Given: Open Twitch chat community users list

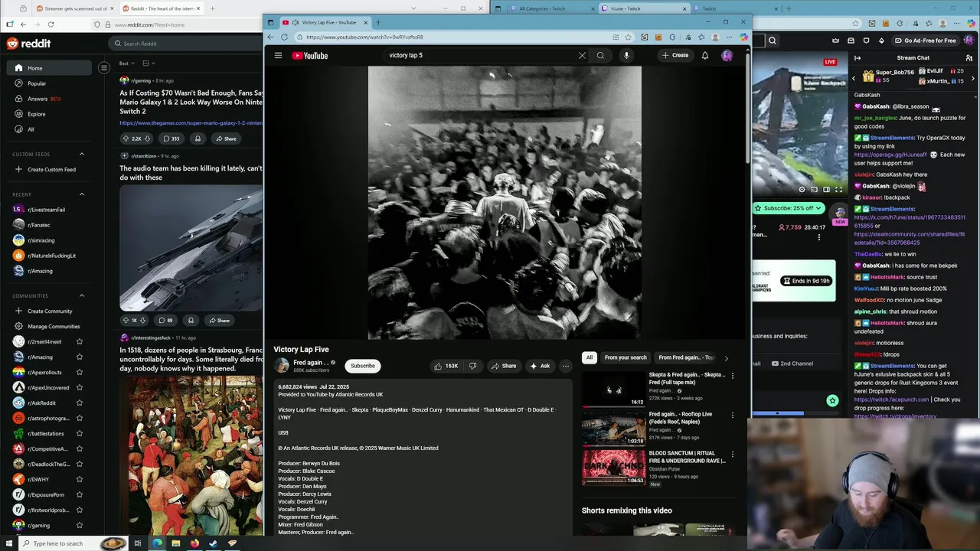Looking at the screenshot, I should pos(969,57).
